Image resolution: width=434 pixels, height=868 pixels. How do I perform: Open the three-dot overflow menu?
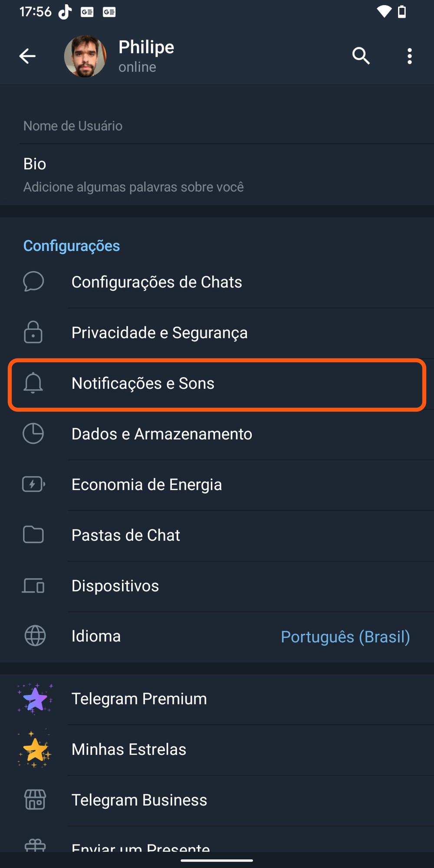pos(409,56)
